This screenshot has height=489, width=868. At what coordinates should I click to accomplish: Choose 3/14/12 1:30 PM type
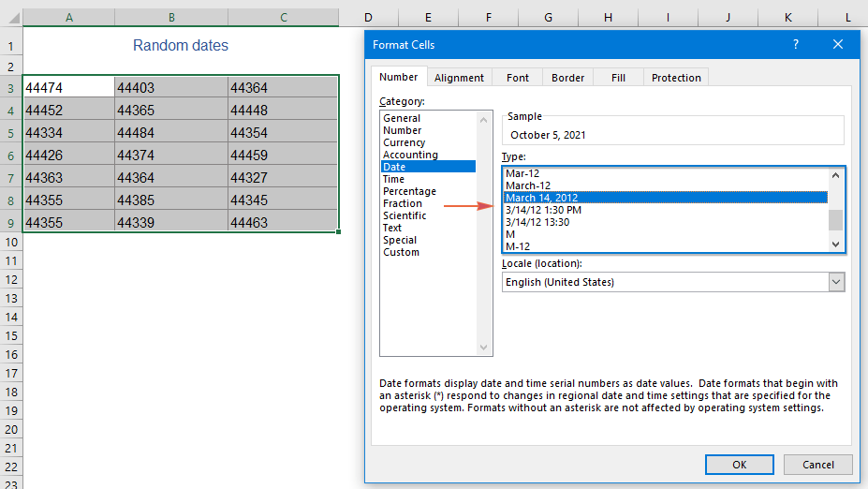(666, 210)
